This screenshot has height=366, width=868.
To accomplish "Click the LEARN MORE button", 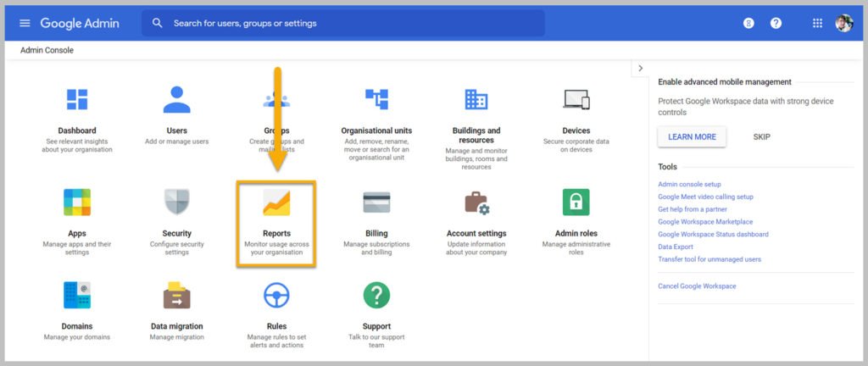I will [x=692, y=136].
